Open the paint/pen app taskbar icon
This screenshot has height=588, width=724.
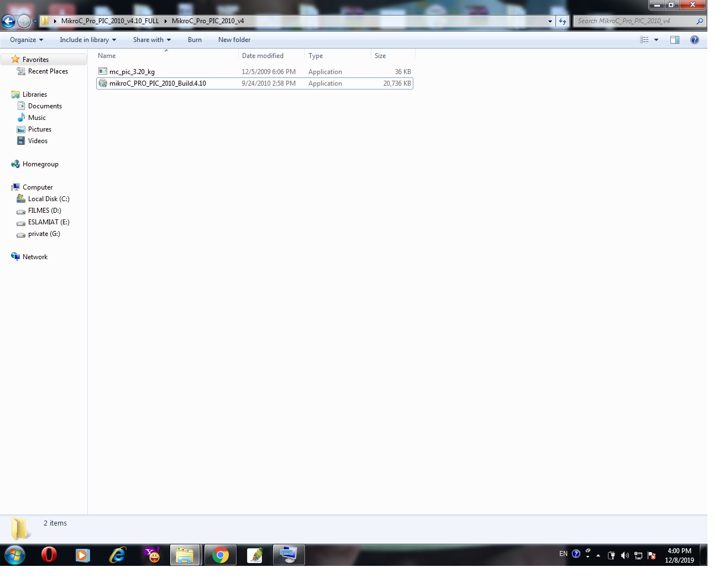coord(254,555)
